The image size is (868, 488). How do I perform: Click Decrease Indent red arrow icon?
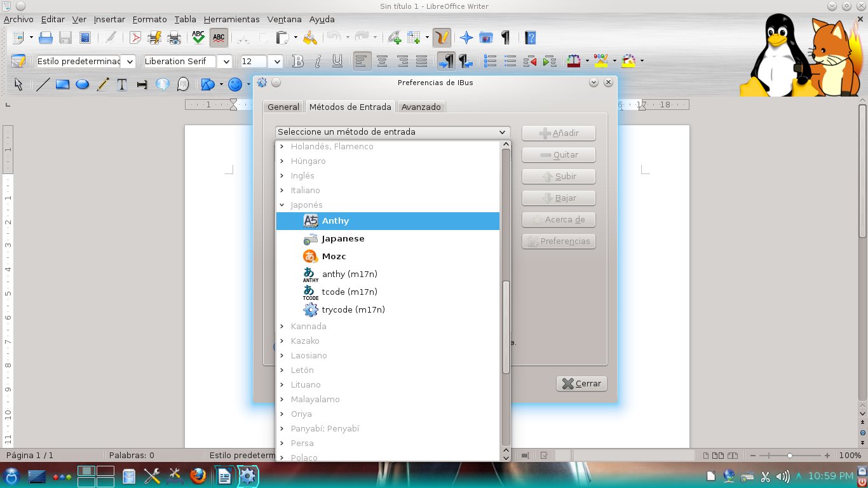pos(529,61)
